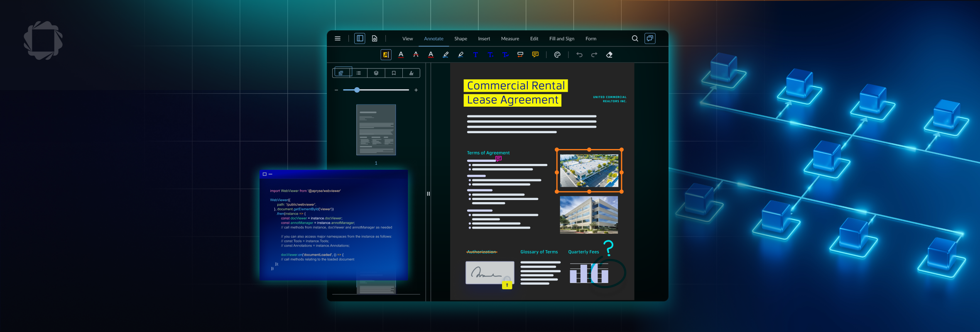Show the layers panel tab
Viewport: 980px width, 332px height.
click(376, 73)
